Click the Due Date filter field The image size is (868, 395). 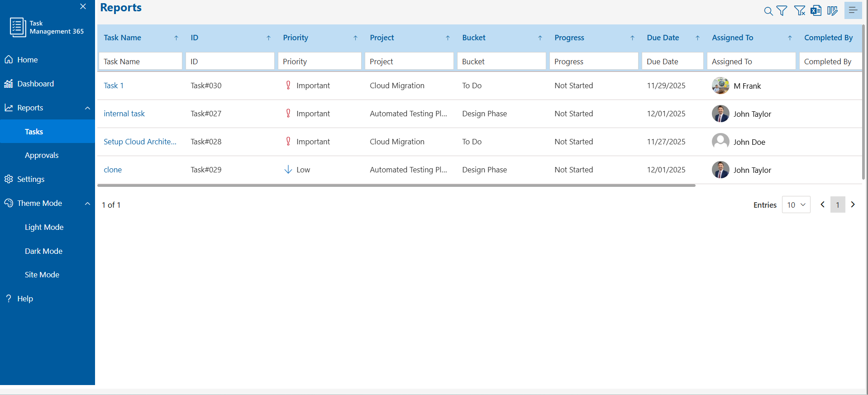coord(672,61)
